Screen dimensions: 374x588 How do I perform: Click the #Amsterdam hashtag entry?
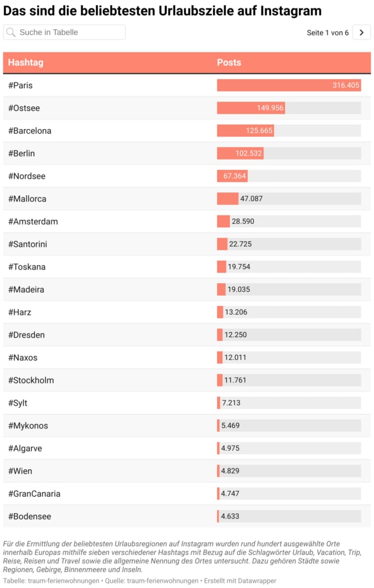(x=33, y=222)
